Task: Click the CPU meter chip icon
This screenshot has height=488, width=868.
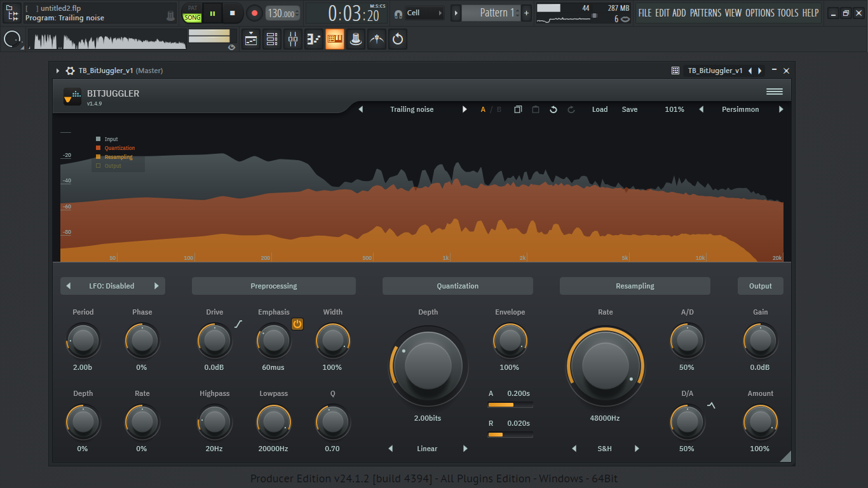Action: pos(594,16)
